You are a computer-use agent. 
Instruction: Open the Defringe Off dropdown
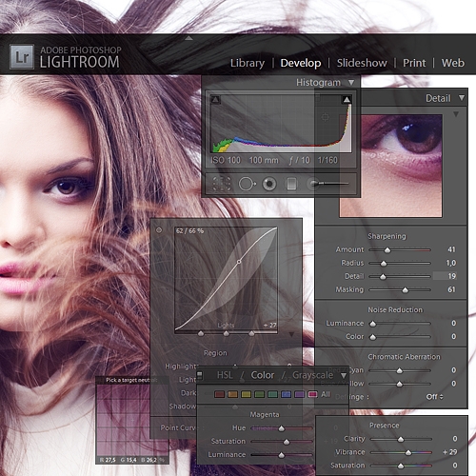(434, 397)
